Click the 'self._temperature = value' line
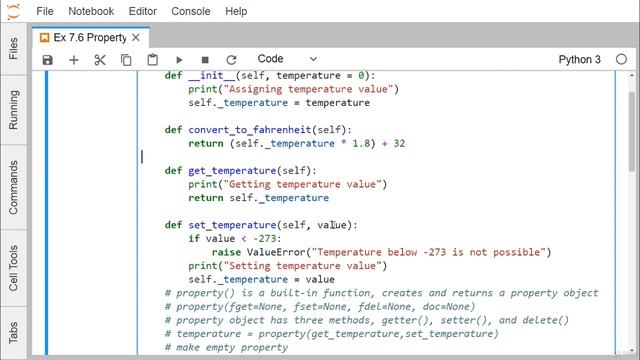This screenshot has width=640, height=360. (x=261, y=280)
